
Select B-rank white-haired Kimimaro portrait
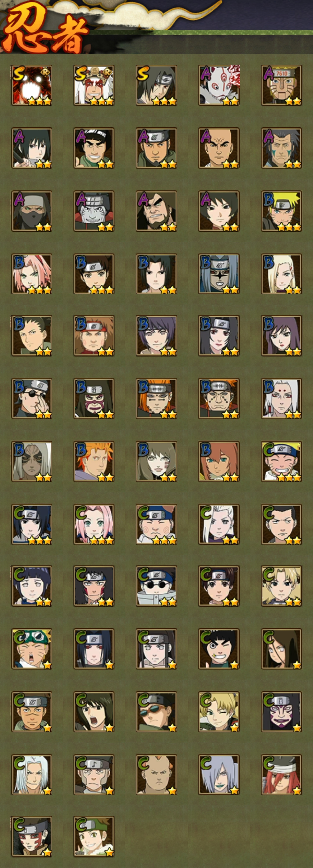[281, 399]
